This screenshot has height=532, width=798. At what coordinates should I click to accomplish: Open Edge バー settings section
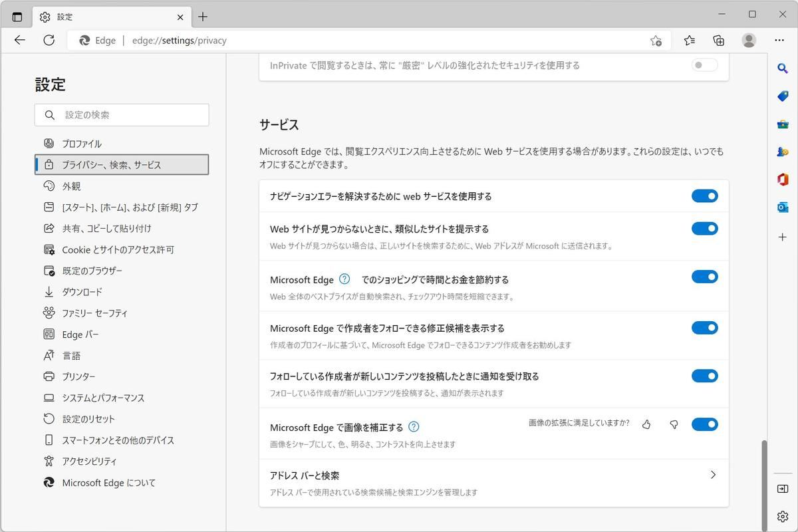[x=122, y=334]
